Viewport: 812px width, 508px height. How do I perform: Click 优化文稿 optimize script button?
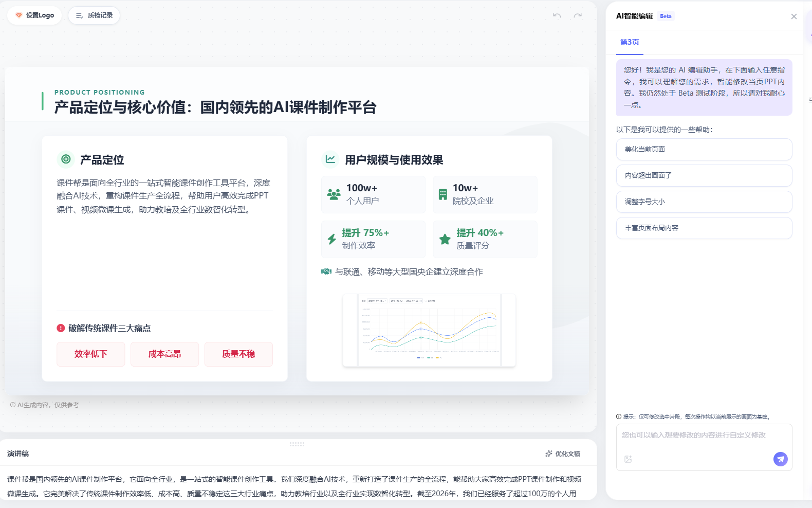(x=563, y=453)
